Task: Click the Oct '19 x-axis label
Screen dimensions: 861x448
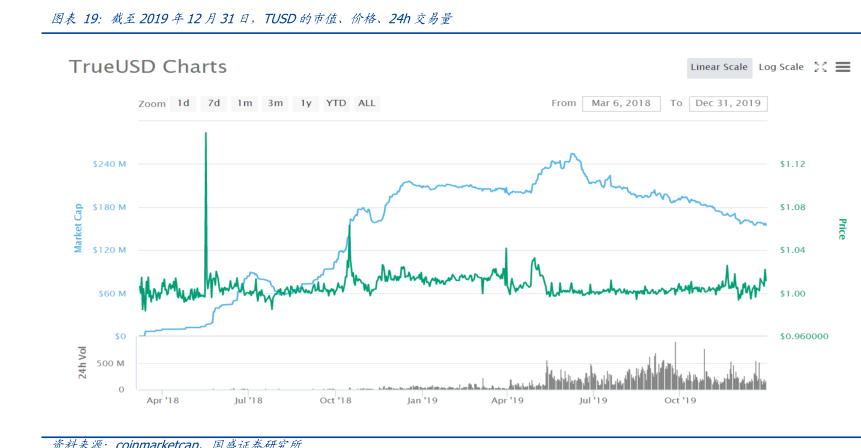Action: [680, 400]
